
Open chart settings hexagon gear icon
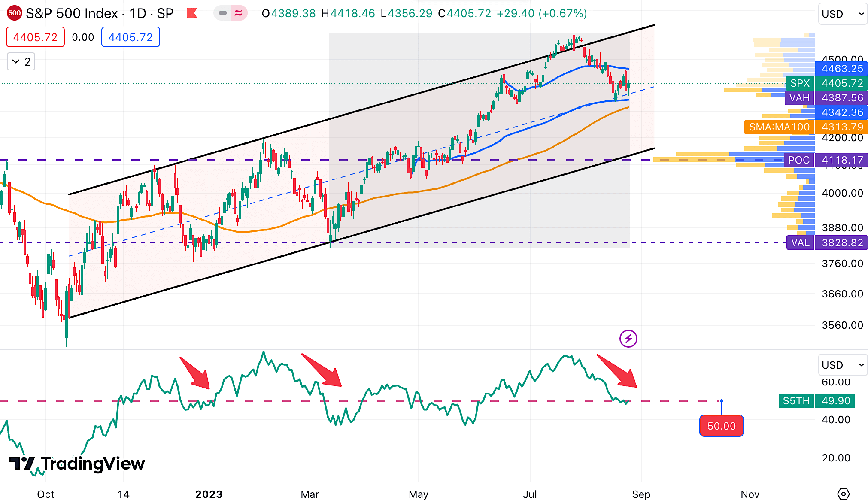(843, 494)
